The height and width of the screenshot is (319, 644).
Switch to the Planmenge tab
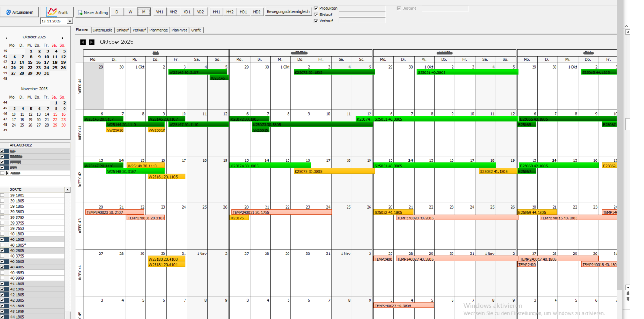[158, 30]
